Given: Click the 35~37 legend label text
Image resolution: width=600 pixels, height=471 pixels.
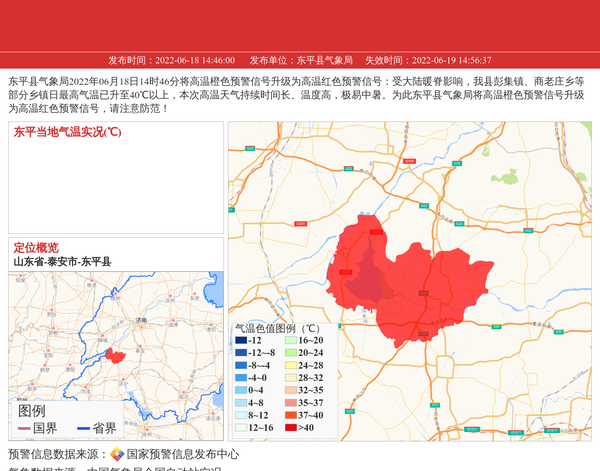Looking at the screenshot, I should pyautogui.click(x=311, y=403).
